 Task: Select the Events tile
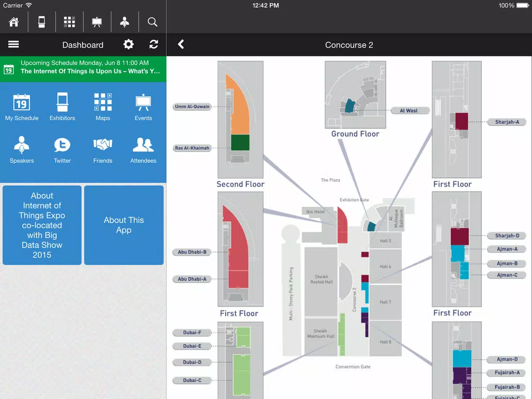pyautogui.click(x=143, y=107)
